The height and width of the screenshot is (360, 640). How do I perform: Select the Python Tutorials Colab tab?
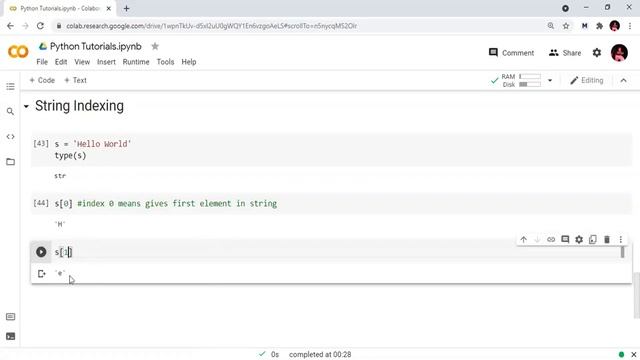coord(60,8)
